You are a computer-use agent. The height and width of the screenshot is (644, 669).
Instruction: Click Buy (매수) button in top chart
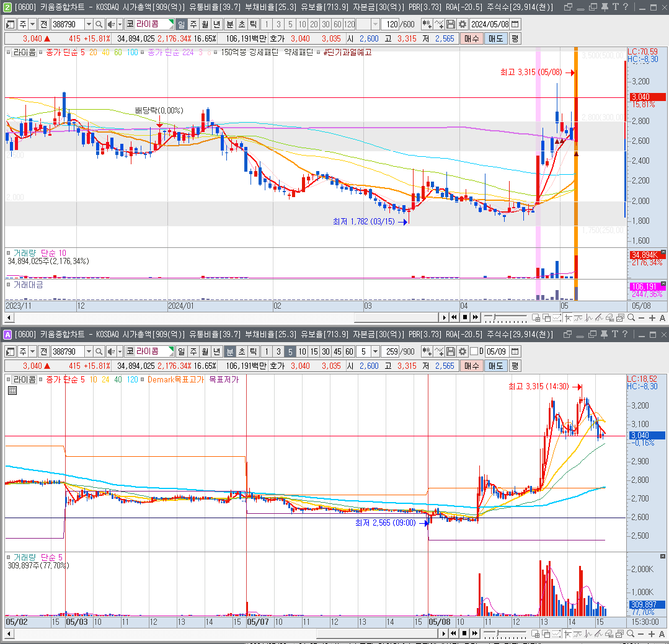(x=471, y=38)
